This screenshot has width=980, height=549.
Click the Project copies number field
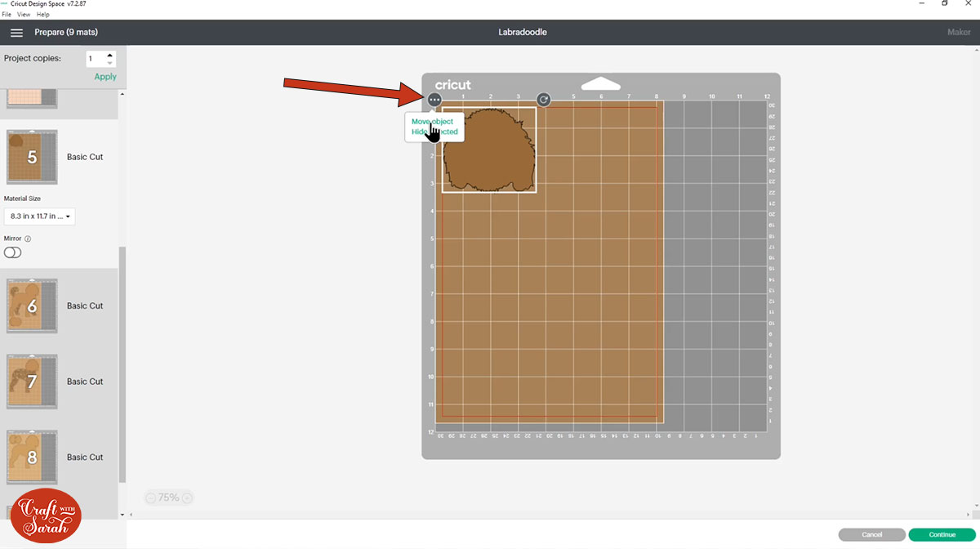tap(95, 59)
